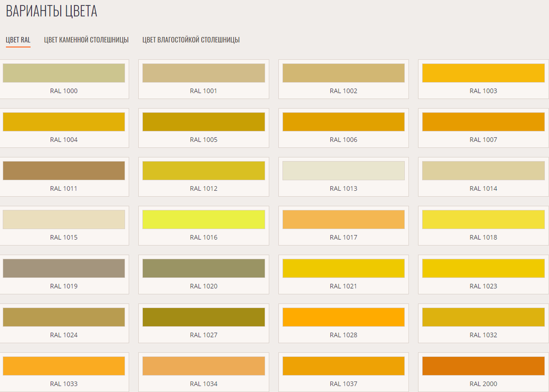Select the RAL 1023 color swatch
The height and width of the screenshot is (392, 549).
click(484, 268)
